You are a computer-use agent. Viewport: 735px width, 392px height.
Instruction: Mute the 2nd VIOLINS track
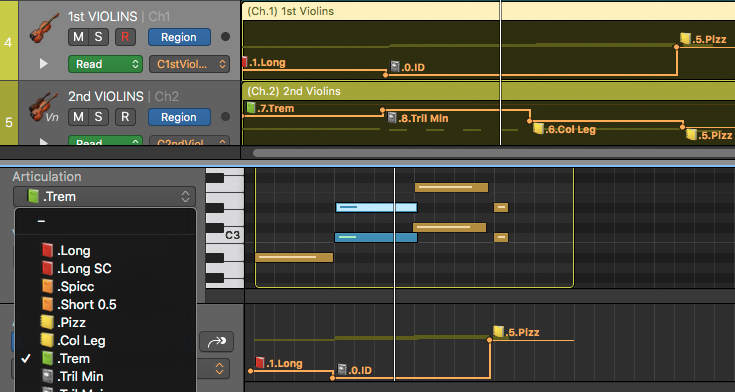point(78,117)
